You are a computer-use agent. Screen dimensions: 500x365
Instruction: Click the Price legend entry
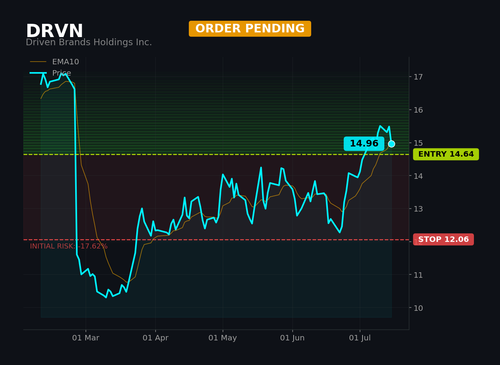coord(51,73)
